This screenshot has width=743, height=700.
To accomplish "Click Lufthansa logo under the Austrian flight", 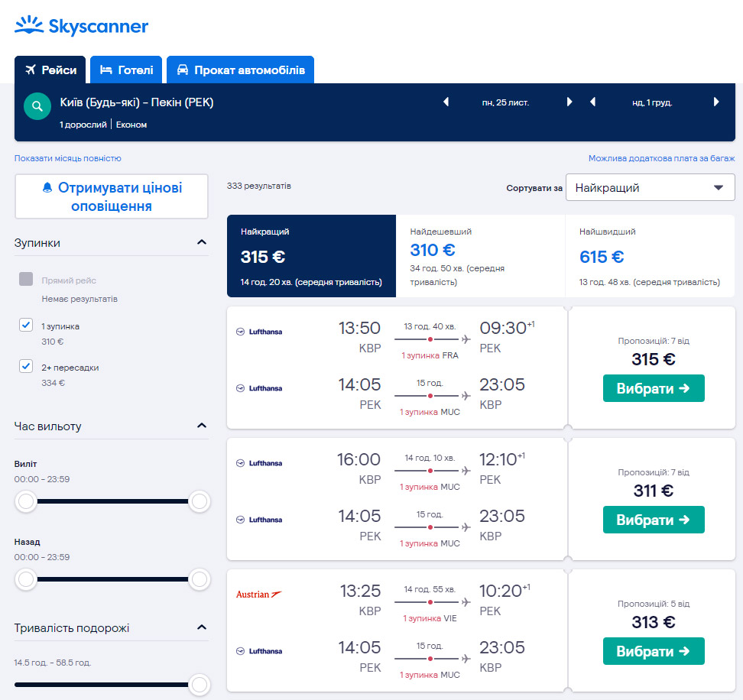I will point(259,651).
